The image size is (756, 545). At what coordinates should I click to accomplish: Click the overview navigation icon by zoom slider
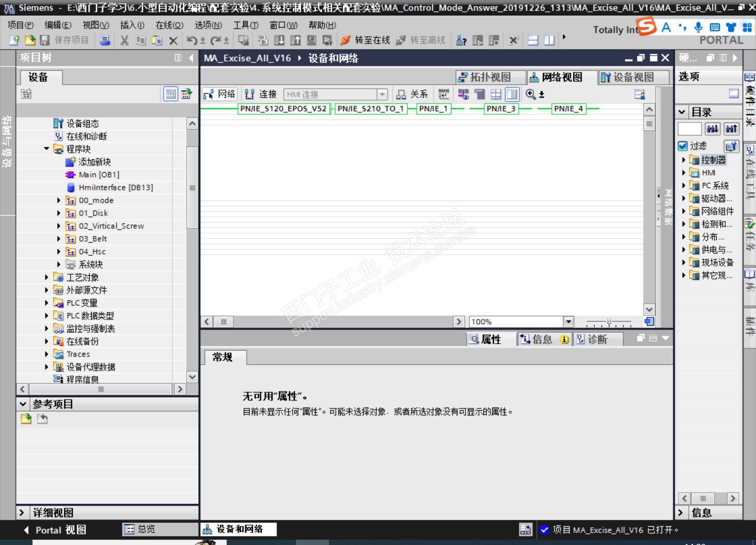click(649, 322)
